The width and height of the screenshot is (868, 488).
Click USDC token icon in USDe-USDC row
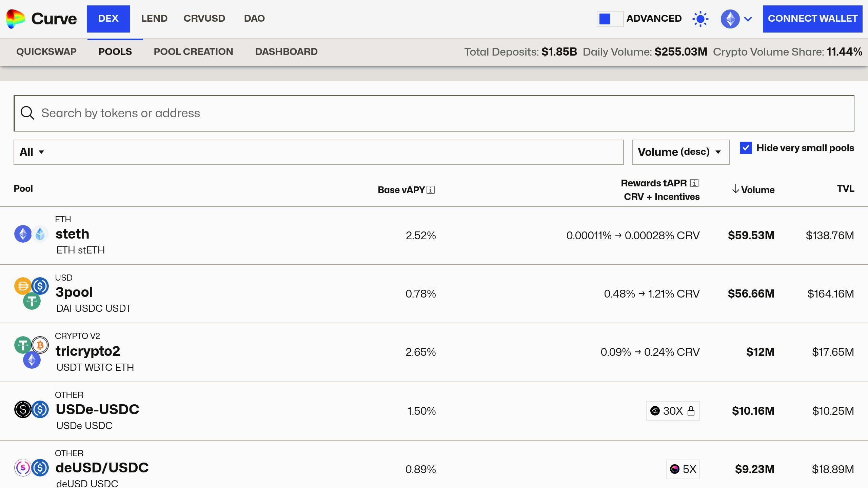pos(40,409)
